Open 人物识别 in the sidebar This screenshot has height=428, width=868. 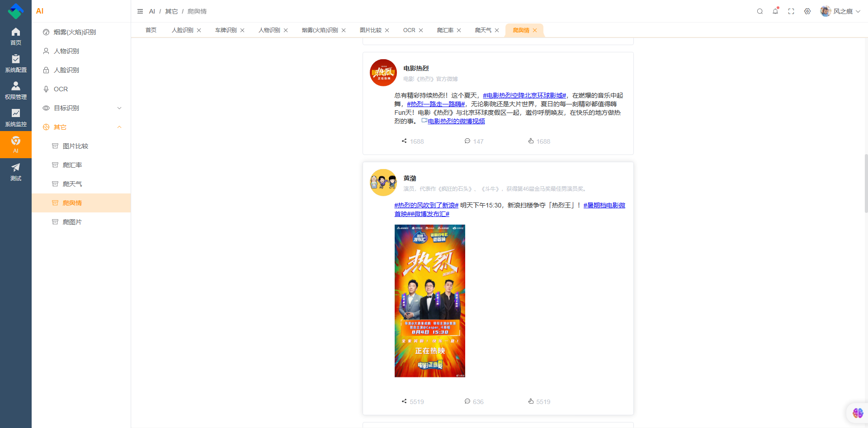pos(81,51)
